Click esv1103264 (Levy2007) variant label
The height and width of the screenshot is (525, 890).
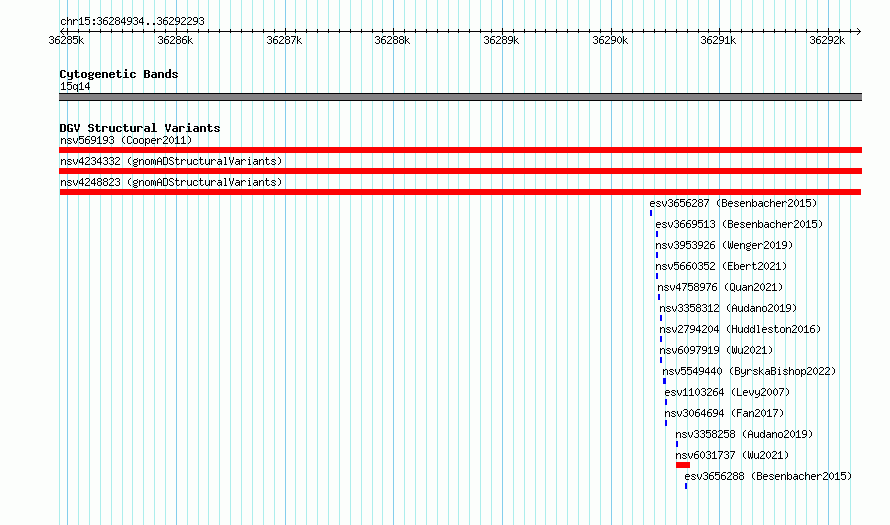coord(727,392)
